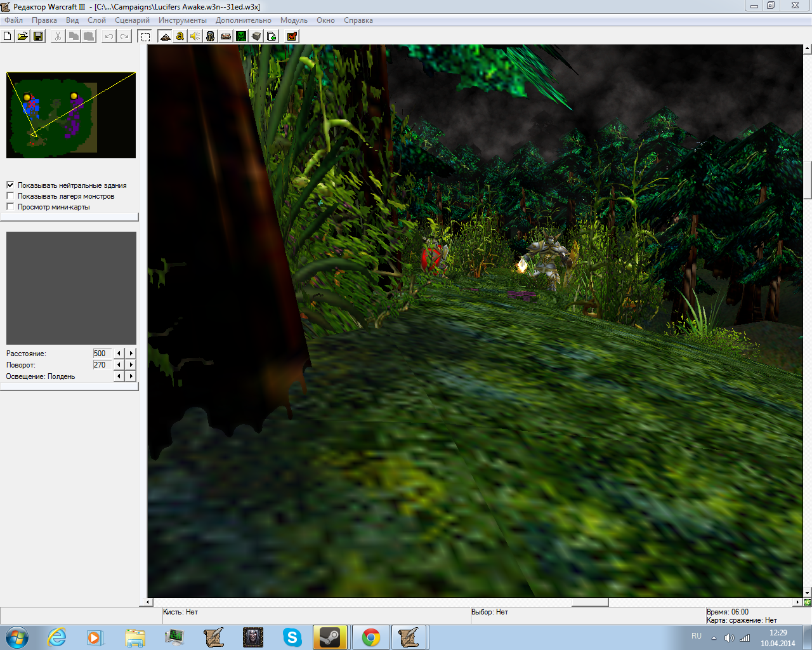This screenshot has width=812, height=650.
Task: Open the Модуль menu
Action: coord(294,20)
